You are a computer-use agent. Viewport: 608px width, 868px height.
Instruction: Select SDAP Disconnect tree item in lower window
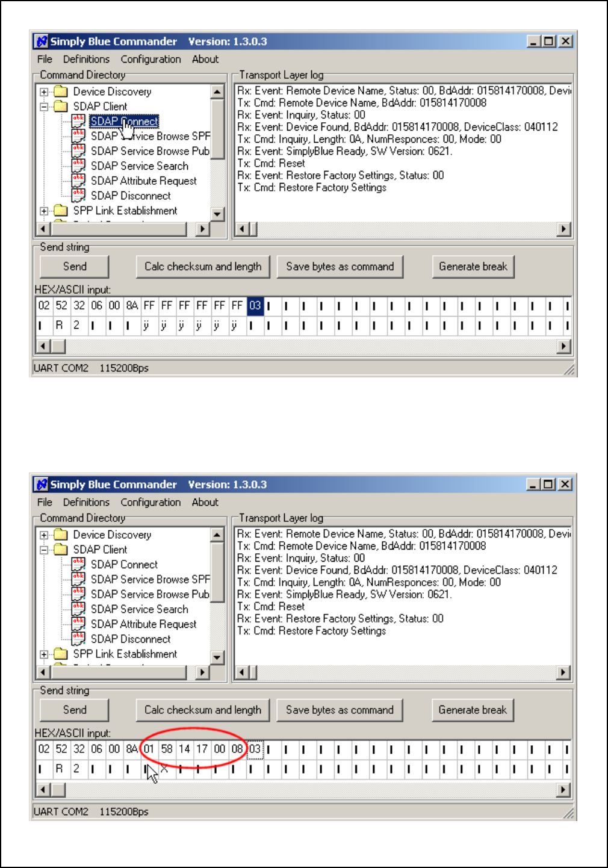tap(131, 639)
